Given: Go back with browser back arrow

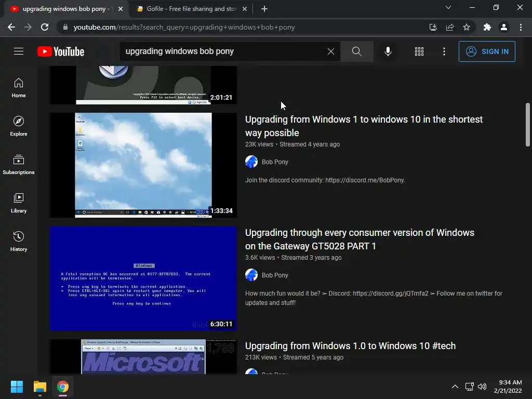Looking at the screenshot, I should click(x=11, y=27).
